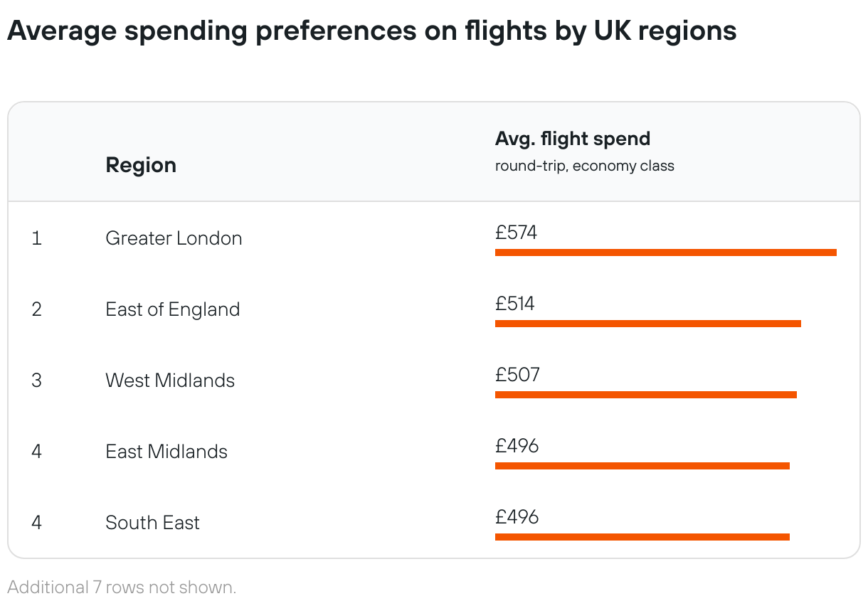Screen dimensions: 868x606
Task: Click rank number 1 beside Greater London
Action: 36,238
